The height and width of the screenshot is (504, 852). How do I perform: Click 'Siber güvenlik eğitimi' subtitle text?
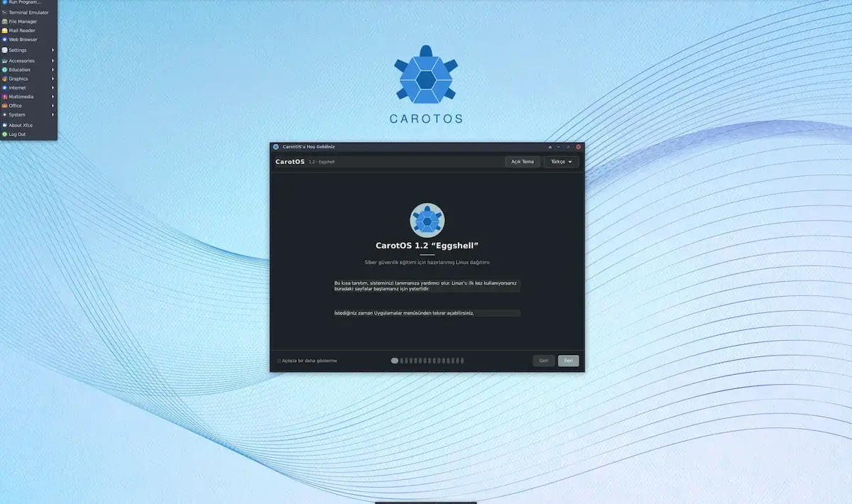tap(427, 263)
